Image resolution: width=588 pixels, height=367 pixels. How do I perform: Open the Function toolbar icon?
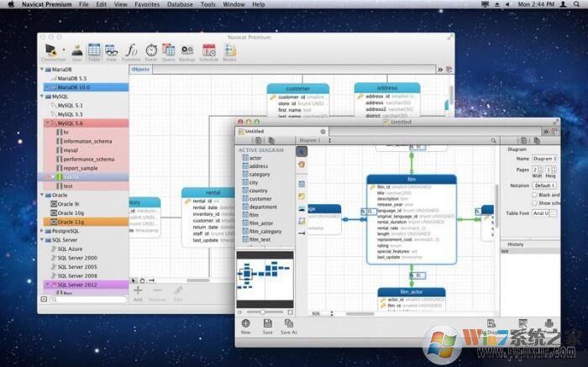131,51
